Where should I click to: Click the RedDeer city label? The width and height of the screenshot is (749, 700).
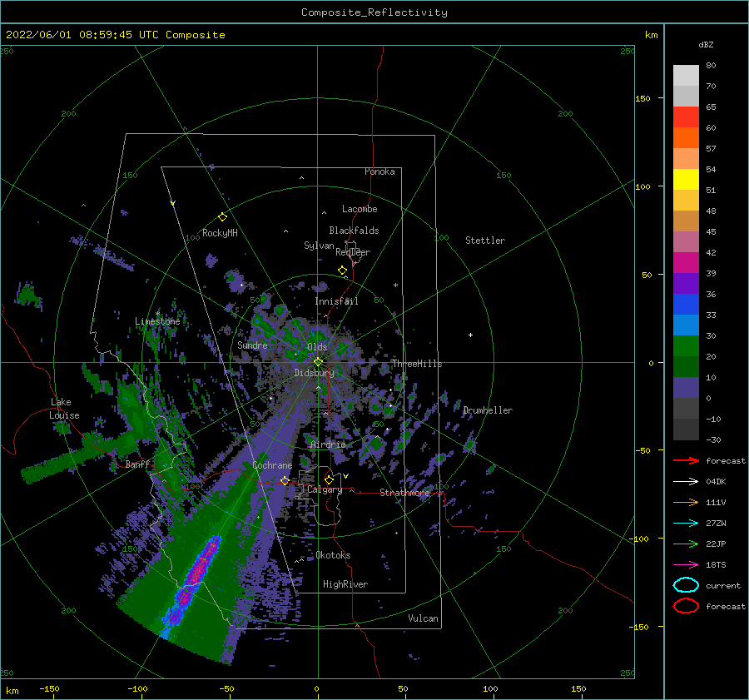coord(353,252)
